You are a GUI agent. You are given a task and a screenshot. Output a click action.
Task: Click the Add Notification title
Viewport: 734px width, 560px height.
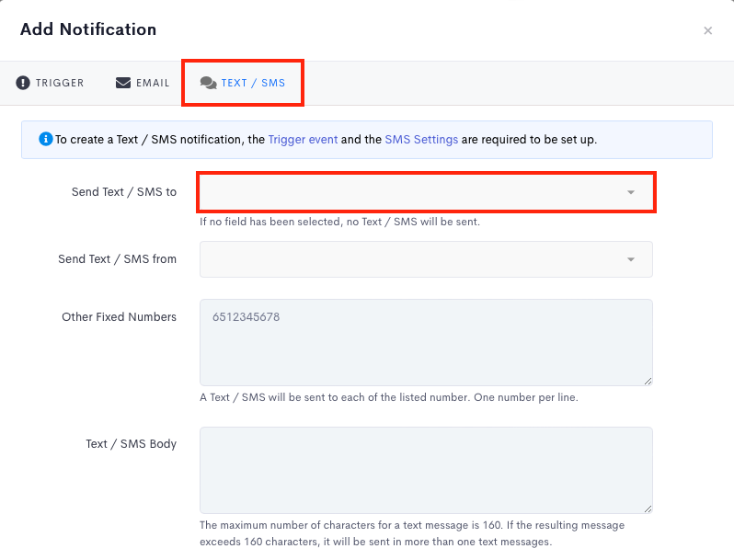[x=88, y=29]
